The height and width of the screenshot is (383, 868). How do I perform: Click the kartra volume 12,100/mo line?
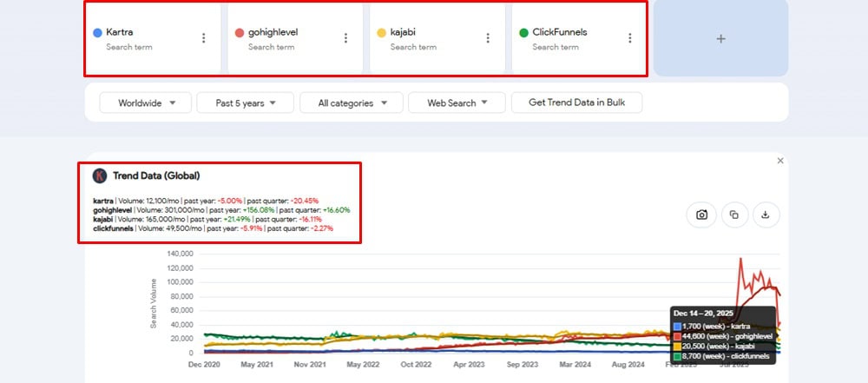[206, 201]
